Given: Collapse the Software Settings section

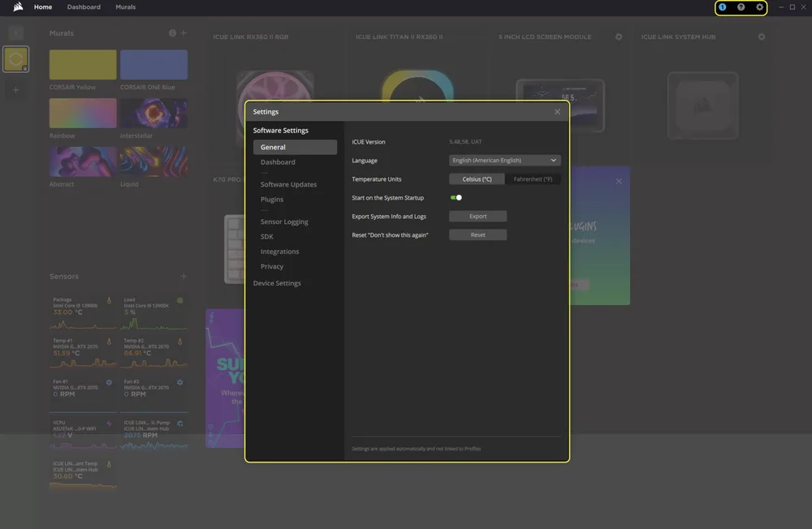Looking at the screenshot, I should [281, 131].
